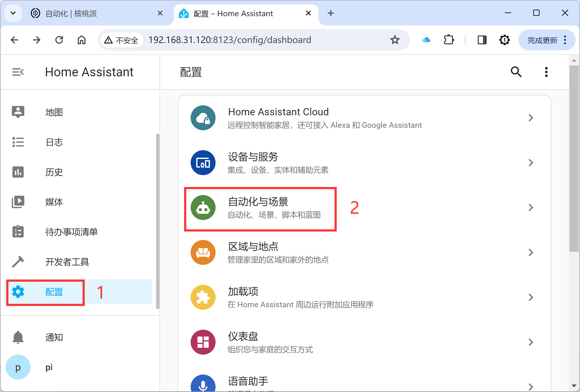Open the 待办事项清单 clipboard icon
The width and height of the screenshot is (580, 392).
tap(18, 232)
